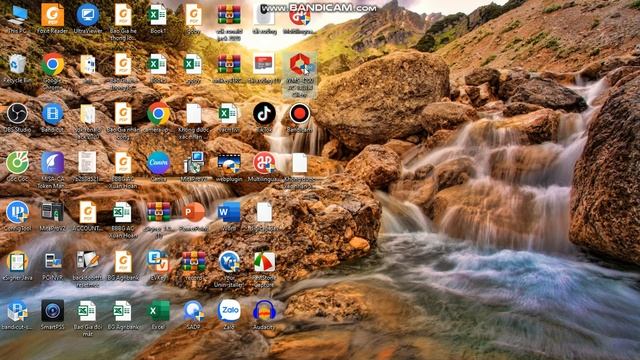Select the BG Agribank PDF file

(x=123, y=266)
